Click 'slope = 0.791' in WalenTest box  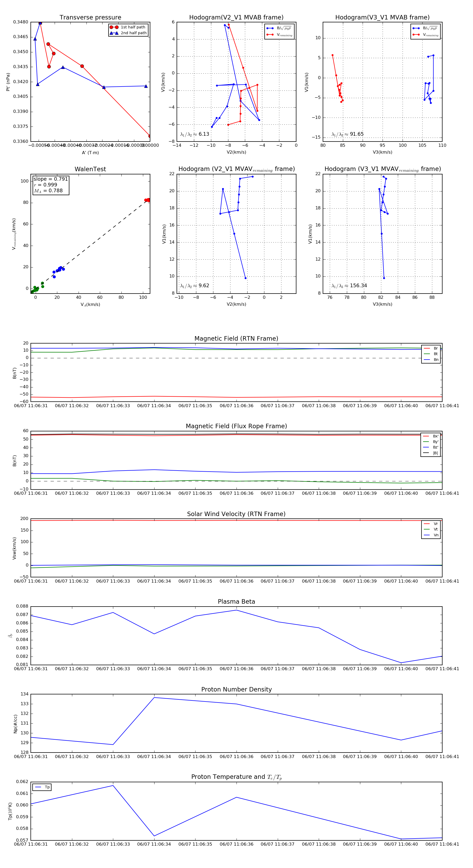tap(50, 179)
